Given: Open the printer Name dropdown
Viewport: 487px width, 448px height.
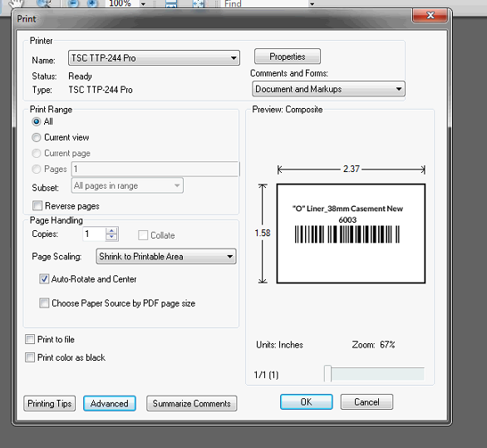Looking at the screenshot, I should pos(154,58).
